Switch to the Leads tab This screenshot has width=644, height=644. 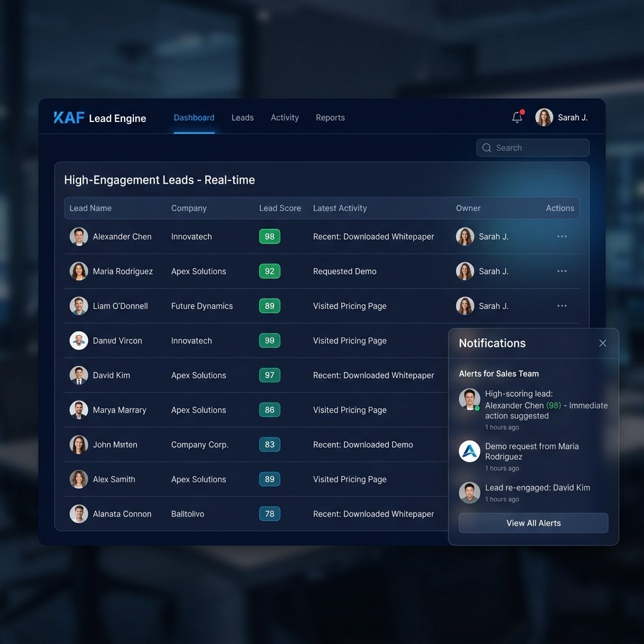[242, 118]
